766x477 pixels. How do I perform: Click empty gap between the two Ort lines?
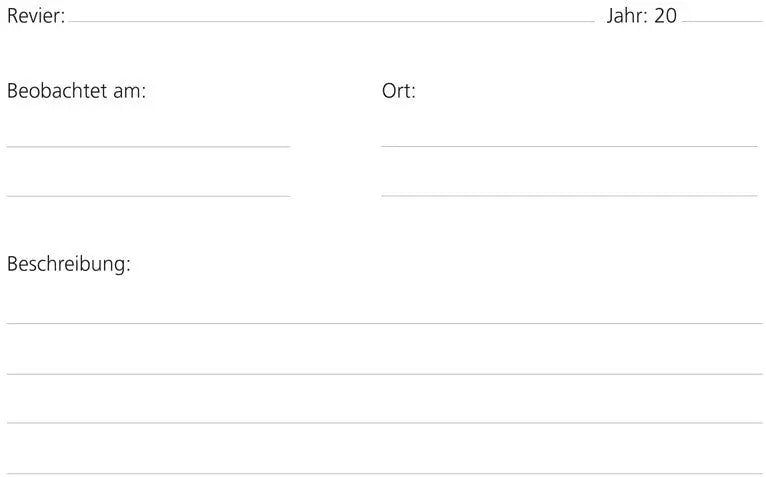click(569, 170)
